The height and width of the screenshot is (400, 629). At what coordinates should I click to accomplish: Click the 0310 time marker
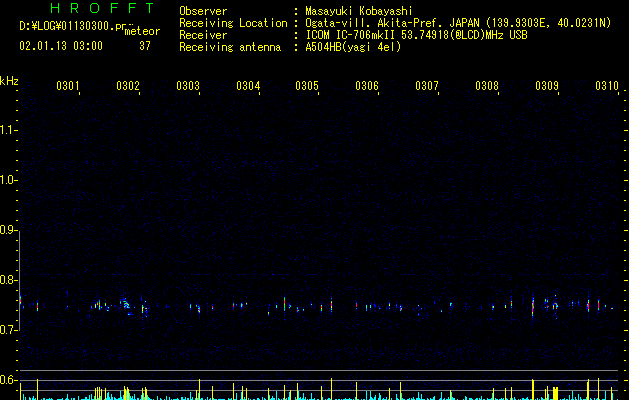[607, 85]
